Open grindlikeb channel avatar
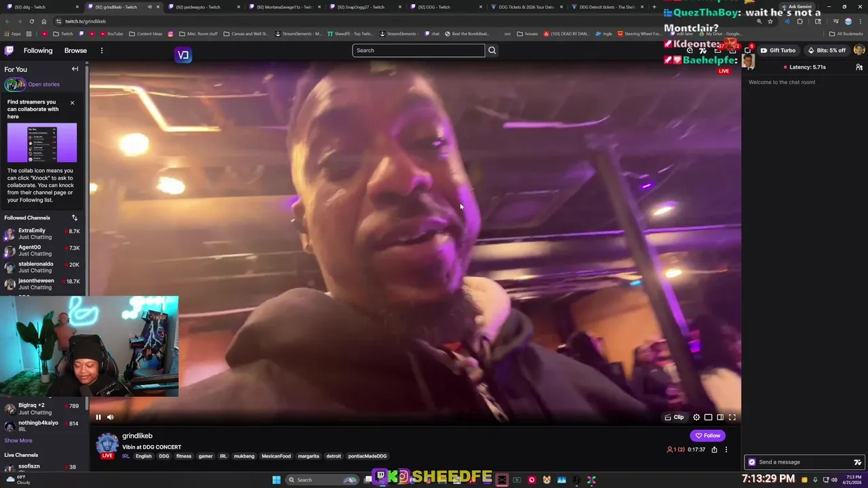Screen dimensions: 868x488 pyautogui.click(x=107, y=445)
